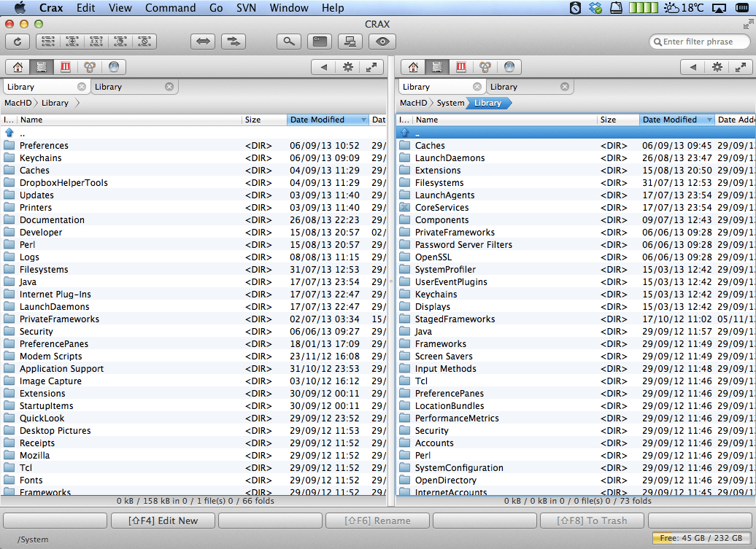Click the left panel home icon
The width and height of the screenshot is (756, 549).
click(x=18, y=67)
